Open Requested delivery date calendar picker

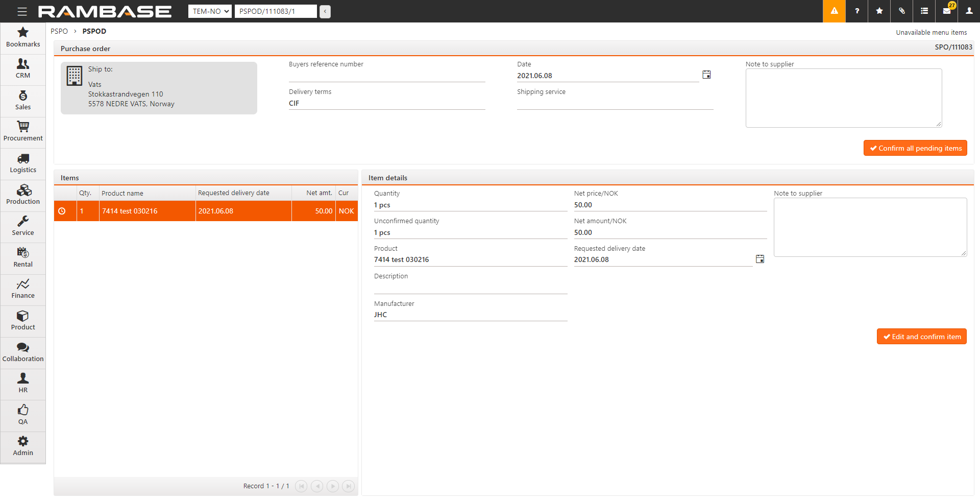(759, 259)
